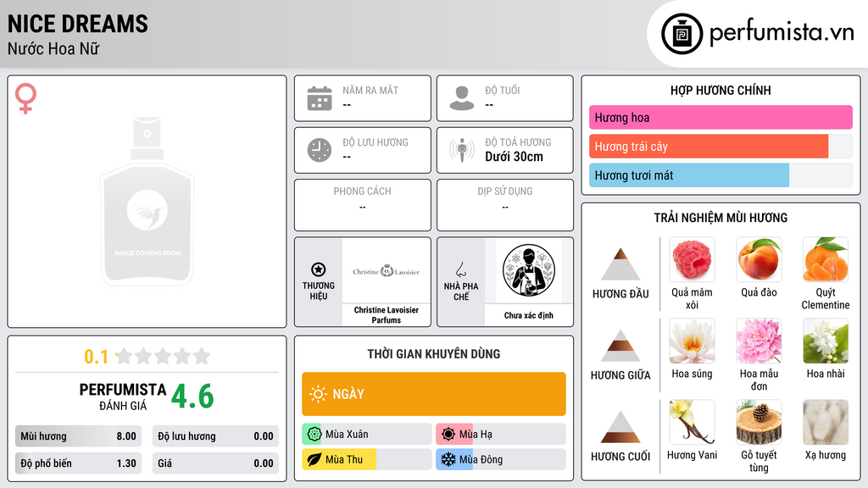The width and height of the screenshot is (868, 488).
Task: Select the Hoa nhài jasmine image
Action: click(x=826, y=341)
